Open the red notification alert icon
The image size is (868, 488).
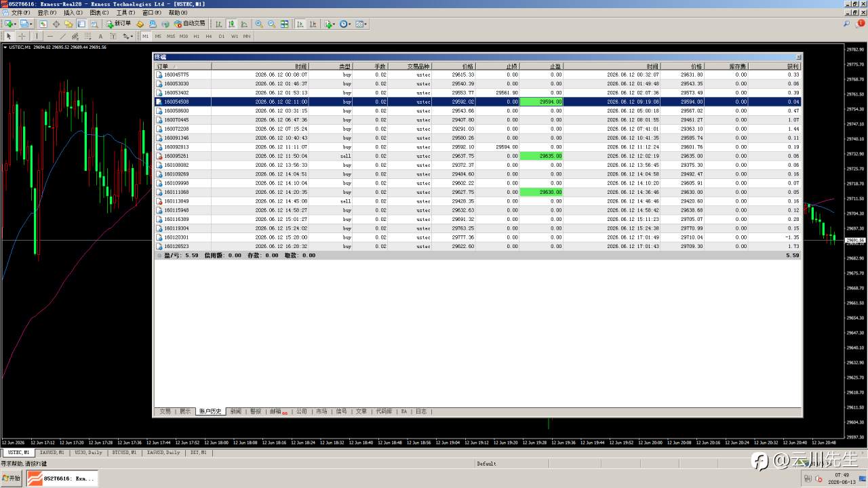(861, 23)
